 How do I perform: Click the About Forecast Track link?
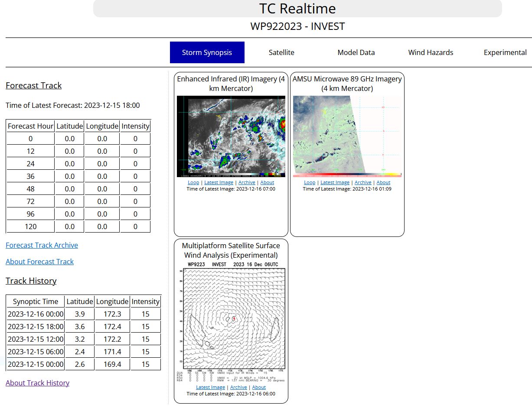point(39,262)
